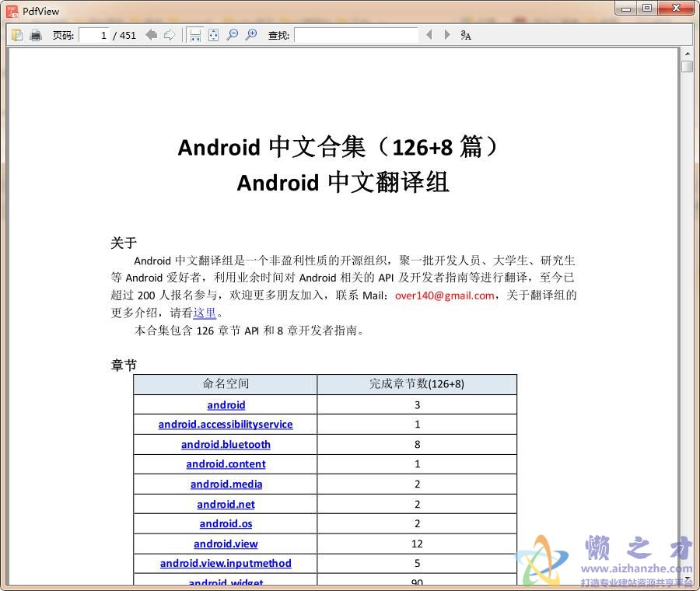Image resolution: width=700 pixels, height=591 pixels.
Task: Minimize the PdfView window
Action: pyautogui.click(x=626, y=9)
